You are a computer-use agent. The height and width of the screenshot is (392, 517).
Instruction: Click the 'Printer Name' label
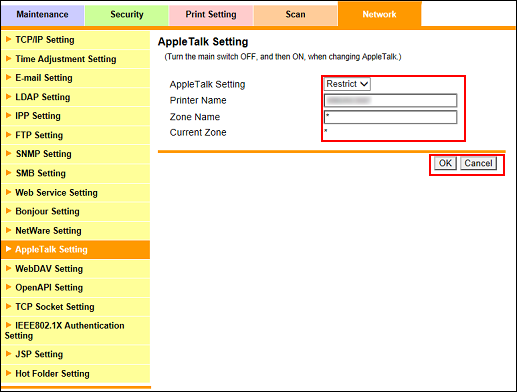[x=198, y=100]
